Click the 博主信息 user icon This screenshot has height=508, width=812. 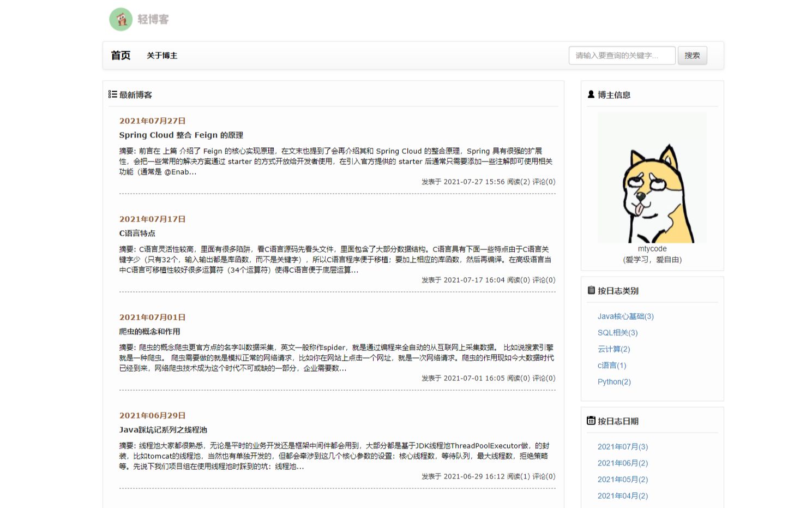591,94
